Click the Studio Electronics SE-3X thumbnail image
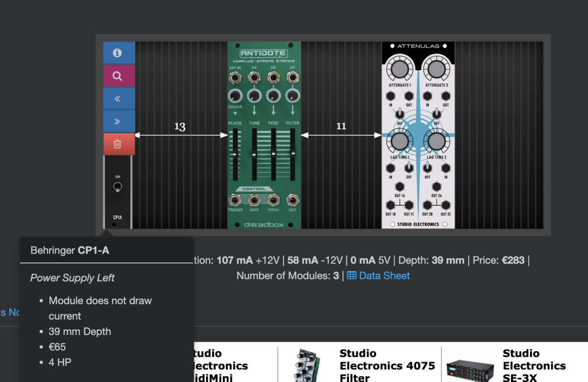Screen dimensions: 588x382 click(x=471, y=369)
